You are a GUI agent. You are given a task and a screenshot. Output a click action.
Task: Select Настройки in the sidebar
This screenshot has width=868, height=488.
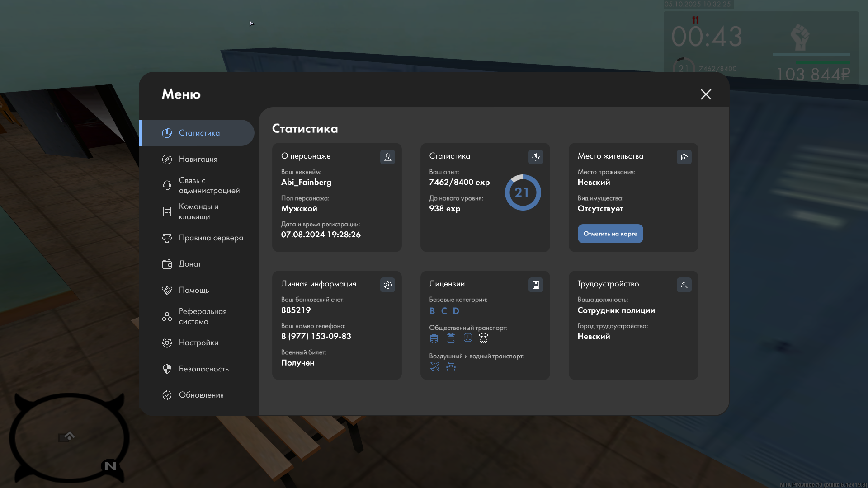coord(198,343)
